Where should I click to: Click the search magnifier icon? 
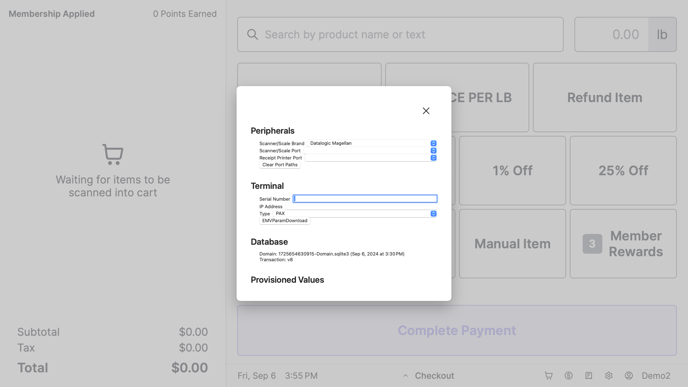pos(252,35)
